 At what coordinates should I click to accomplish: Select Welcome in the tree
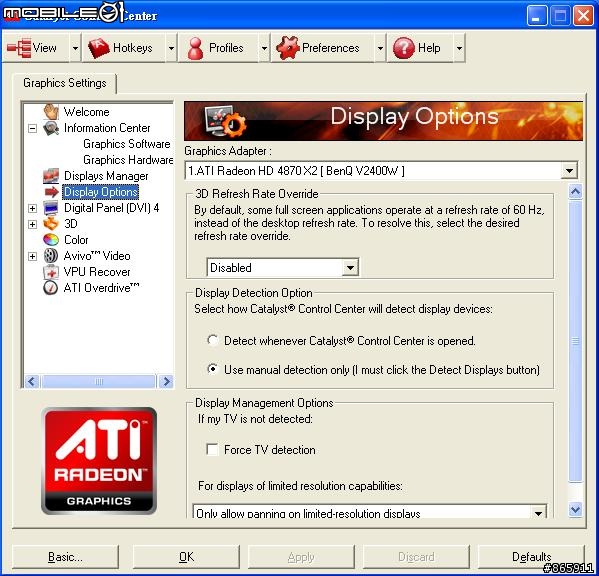pos(86,112)
